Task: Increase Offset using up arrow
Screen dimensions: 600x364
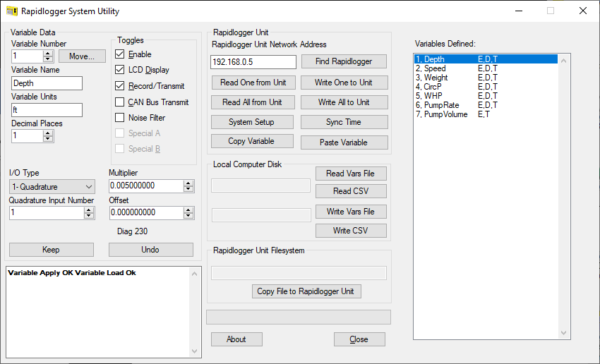Action: [x=188, y=210]
